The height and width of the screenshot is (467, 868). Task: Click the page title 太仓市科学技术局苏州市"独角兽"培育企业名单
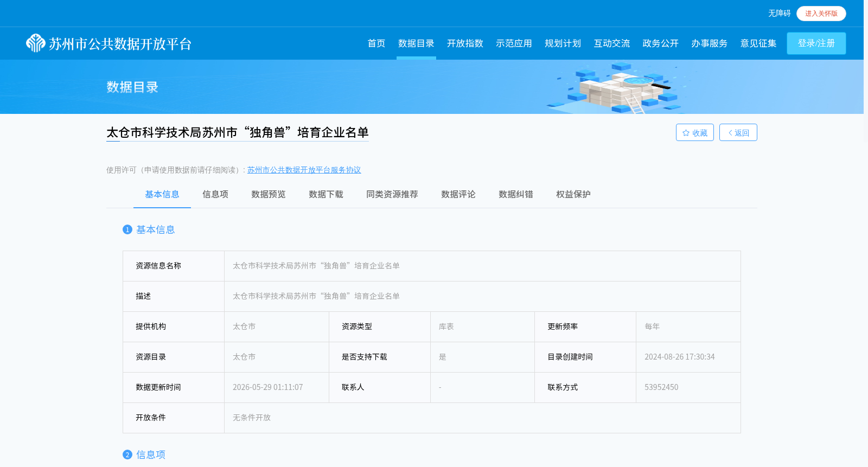(238, 132)
